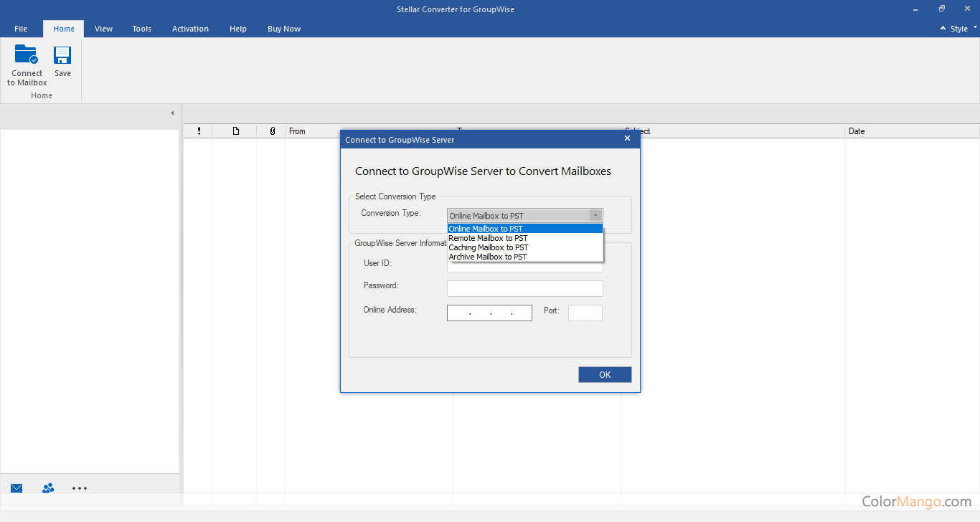Sort by the importance (!) column header

(199, 131)
